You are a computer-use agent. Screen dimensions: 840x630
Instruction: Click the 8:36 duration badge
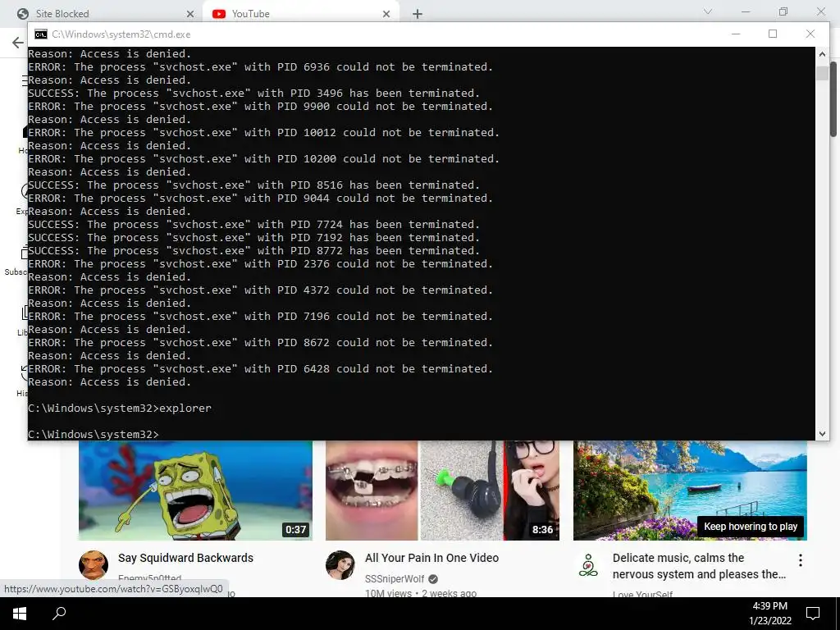[542, 529]
